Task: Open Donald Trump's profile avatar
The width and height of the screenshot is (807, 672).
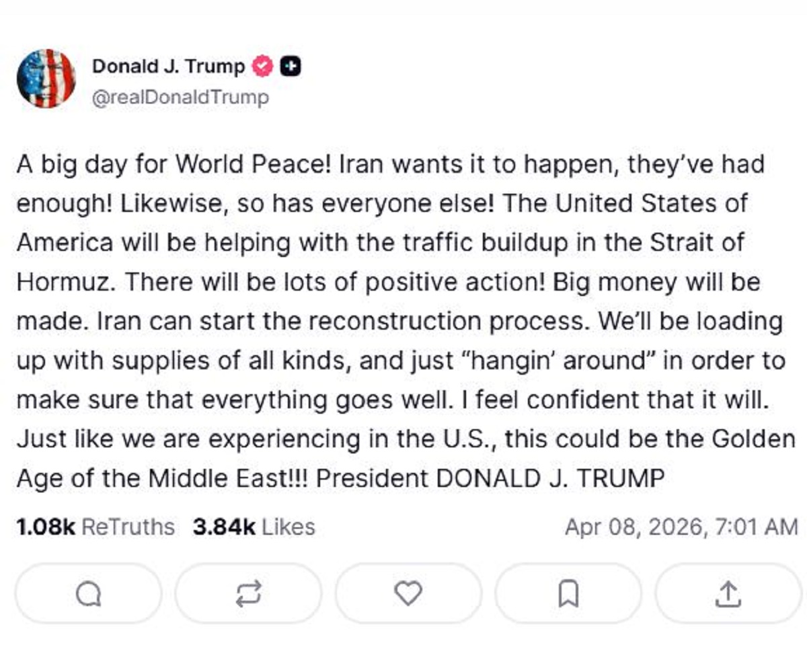Action: pyautogui.click(x=45, y=77)
